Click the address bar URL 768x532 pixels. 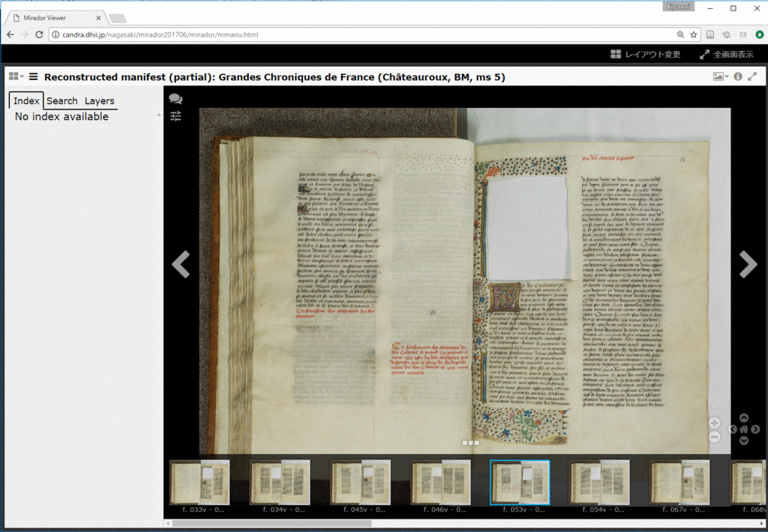pos(160,34)
